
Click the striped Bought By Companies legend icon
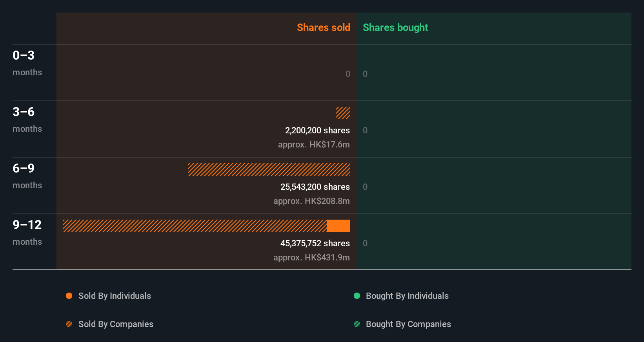357,324
